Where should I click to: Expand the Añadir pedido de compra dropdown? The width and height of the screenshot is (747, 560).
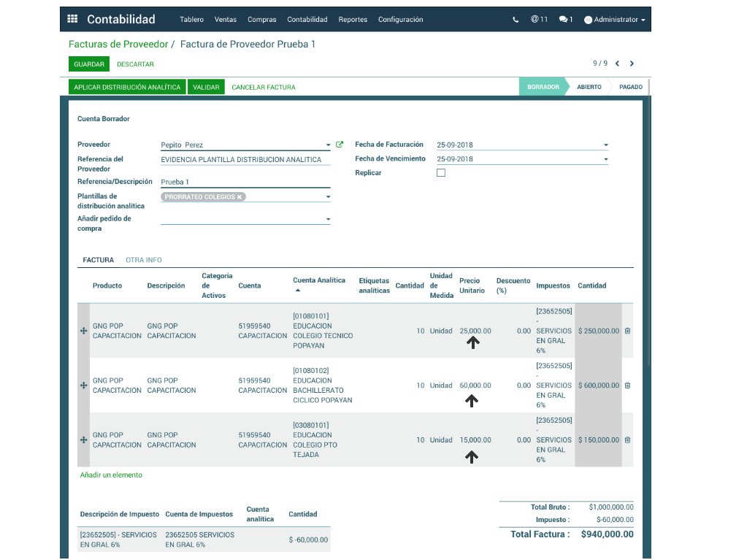pyautogui.click(x=328, y=220)
